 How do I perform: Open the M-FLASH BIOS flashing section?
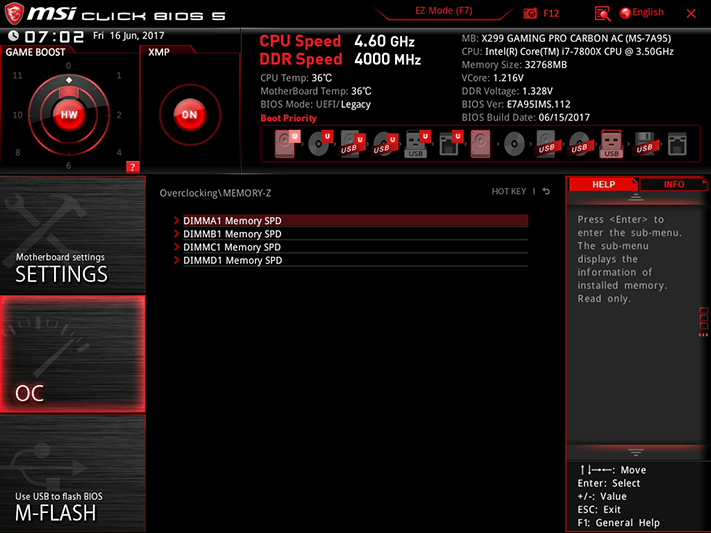73,474
